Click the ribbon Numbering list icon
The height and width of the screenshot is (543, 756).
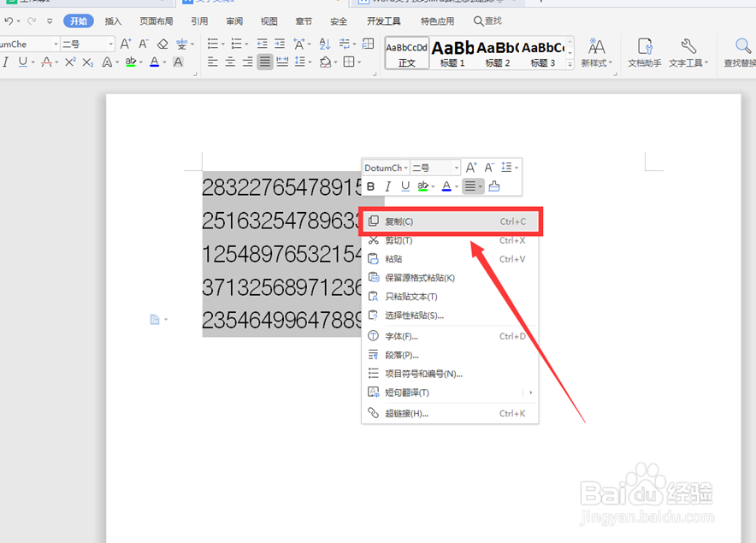pyautogui.click(x=236, y=44)
